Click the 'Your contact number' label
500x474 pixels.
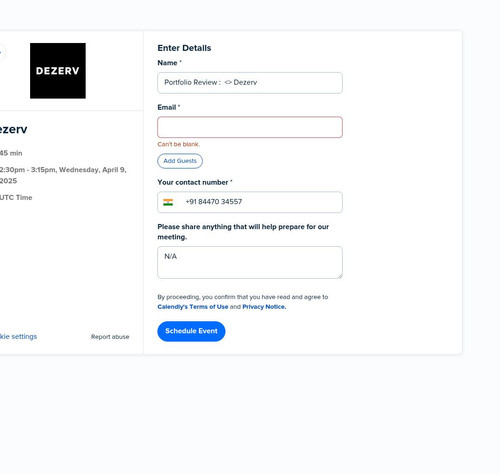pyautogui.click(x=193, y=182)
